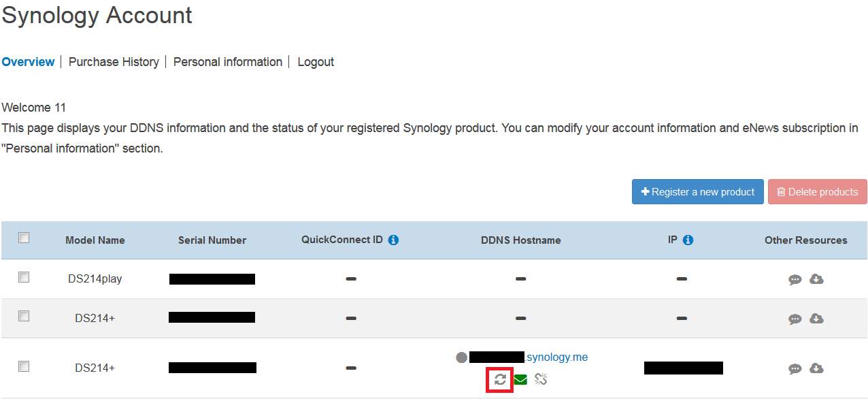868x399 pixels.
Task: Go to the Overview tab
Action: tap(28, 62)
